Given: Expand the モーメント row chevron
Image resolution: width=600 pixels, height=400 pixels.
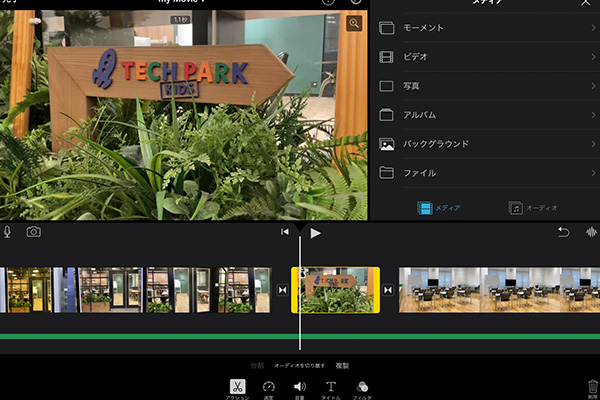Looking at the screenshot, I should pos(593,28).
